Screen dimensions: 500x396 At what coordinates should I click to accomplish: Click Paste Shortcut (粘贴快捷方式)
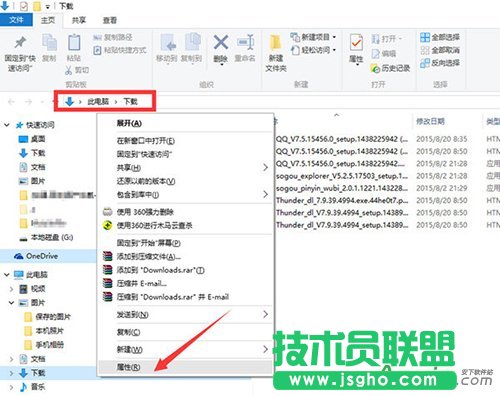(x=120, y=50)
